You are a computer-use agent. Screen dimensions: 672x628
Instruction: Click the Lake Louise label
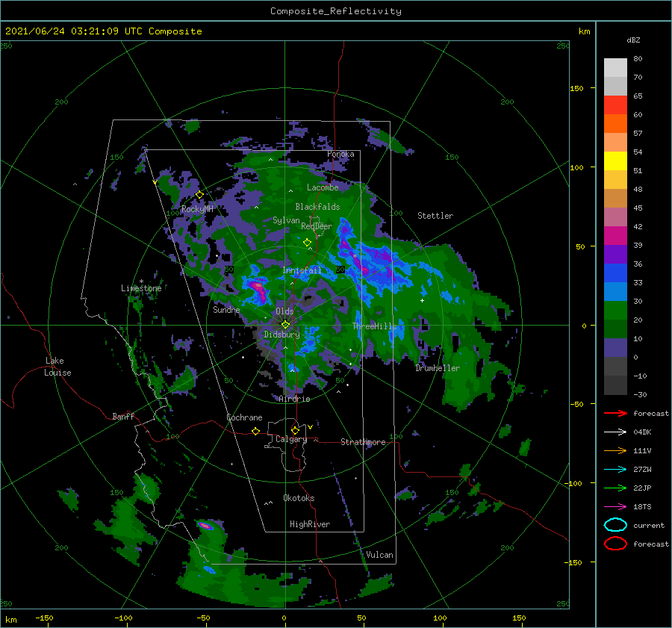click(57, 367)
